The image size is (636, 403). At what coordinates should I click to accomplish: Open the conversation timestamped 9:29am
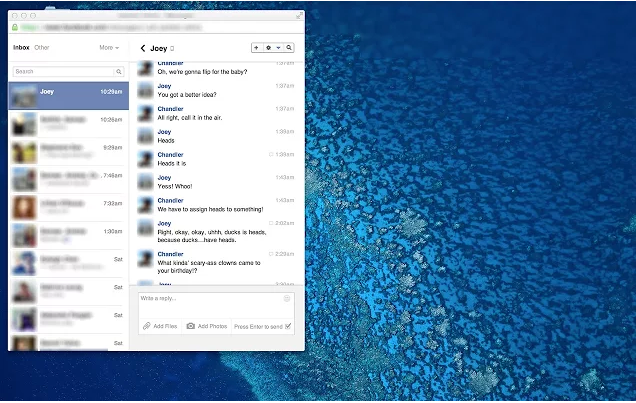pyautogui.click(x=68, y=152)
